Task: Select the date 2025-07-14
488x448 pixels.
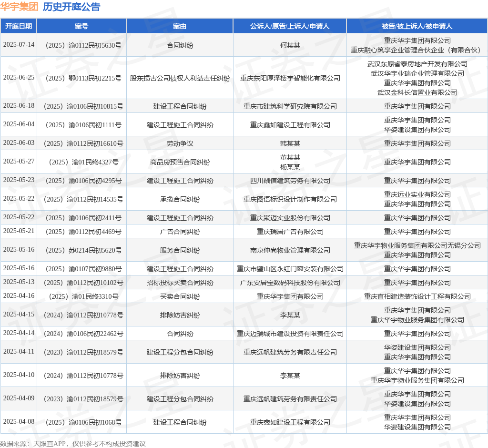Action: point(19,44)
